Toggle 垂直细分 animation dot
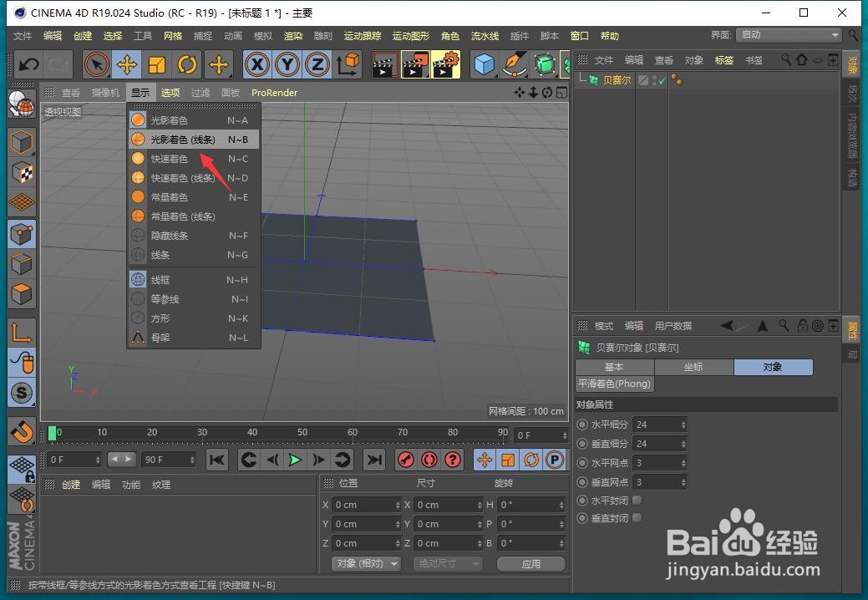Screen dimensions: 868x600 pos(582,444)
